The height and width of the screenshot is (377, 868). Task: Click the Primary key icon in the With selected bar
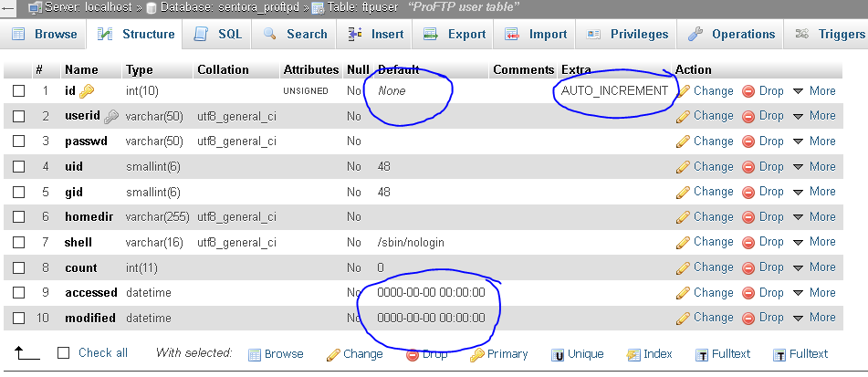[476, 355]
